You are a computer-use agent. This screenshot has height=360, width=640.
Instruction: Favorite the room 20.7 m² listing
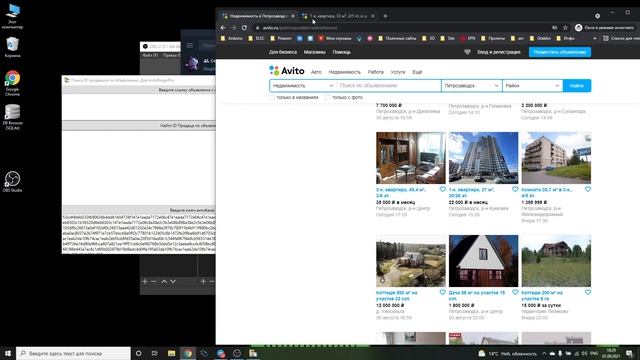(588, 189)
